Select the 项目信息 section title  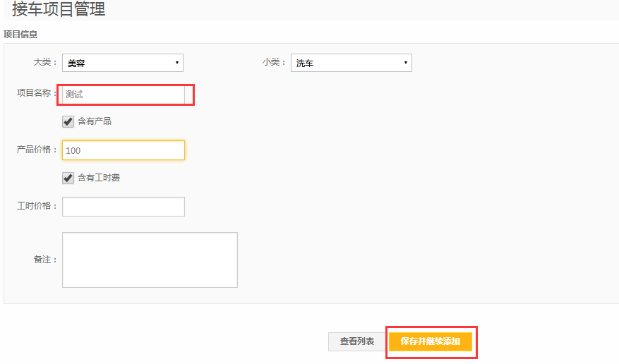coord(20,34)
